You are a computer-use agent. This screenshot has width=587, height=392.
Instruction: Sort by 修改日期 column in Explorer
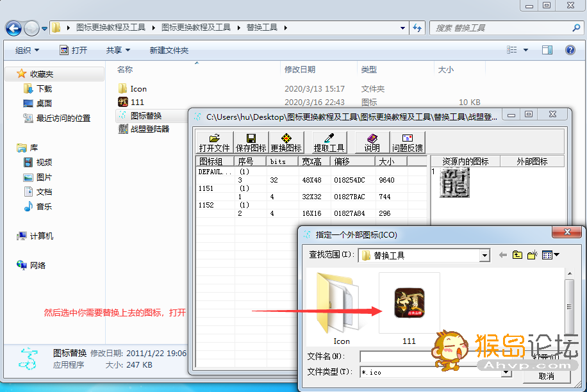[300, 69]
